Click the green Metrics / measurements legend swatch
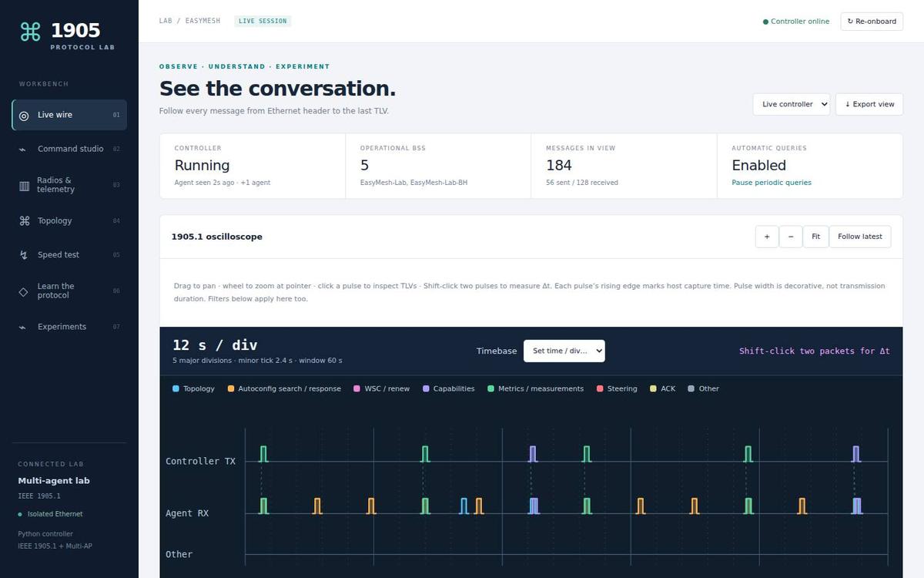The image size is (924, 578). click(491, 389)
